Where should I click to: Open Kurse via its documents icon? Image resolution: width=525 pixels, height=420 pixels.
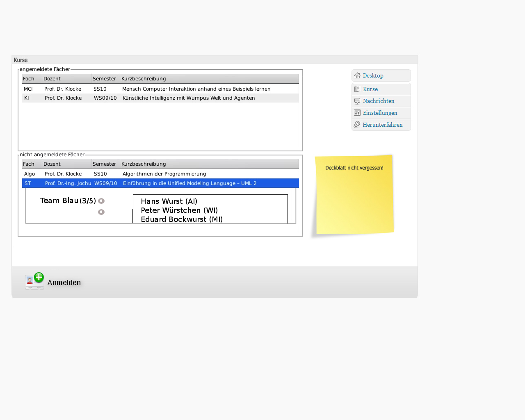(x=357, y=89)
